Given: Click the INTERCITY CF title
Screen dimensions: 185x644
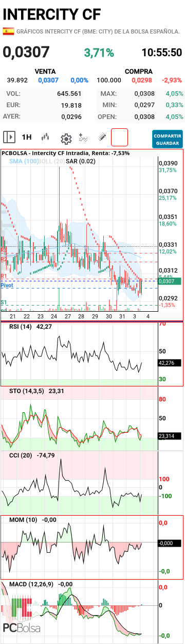Looking at the screenshot, I should pyautogui.click(x=52, y=14).
